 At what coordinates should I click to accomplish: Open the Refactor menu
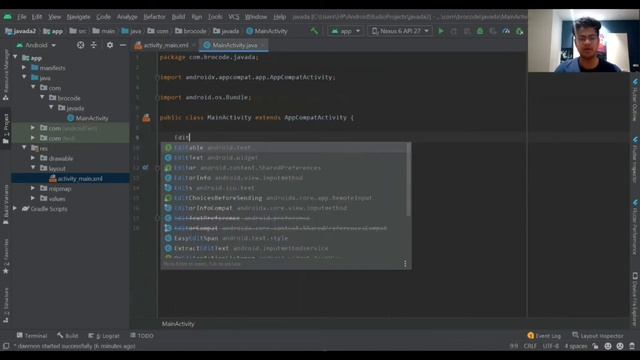pos(154,17)
